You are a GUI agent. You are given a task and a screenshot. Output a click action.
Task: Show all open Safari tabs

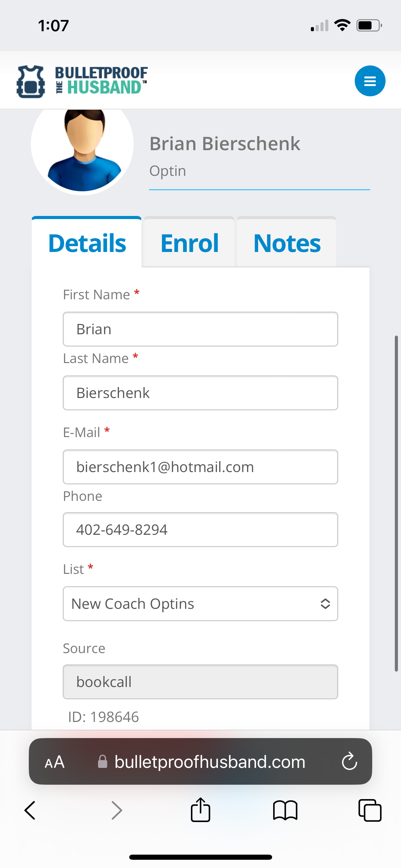pyautogui.click(x=369, y=810)
